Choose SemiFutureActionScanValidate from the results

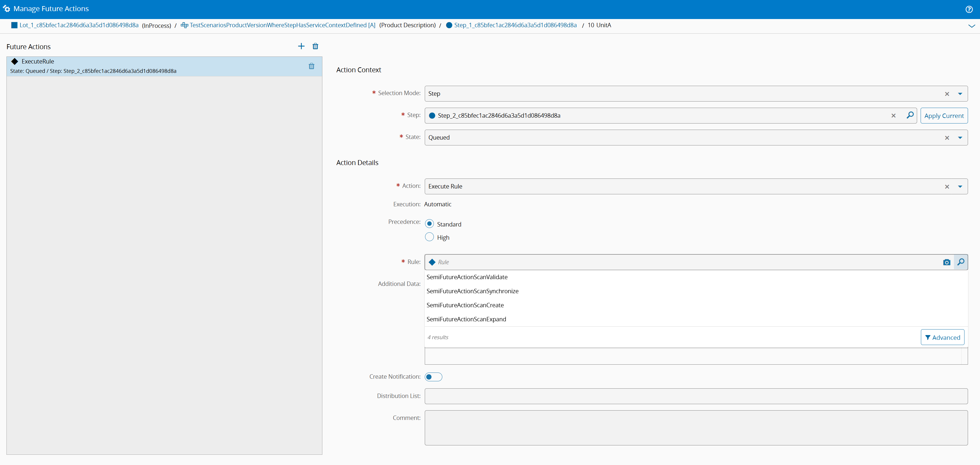pyautogui.click(x=467, y=277)
